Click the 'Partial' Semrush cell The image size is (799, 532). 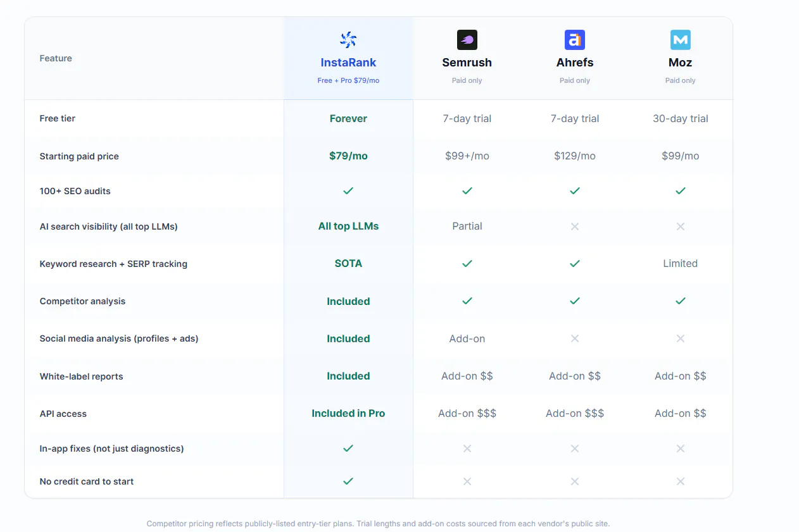(467, 226)
